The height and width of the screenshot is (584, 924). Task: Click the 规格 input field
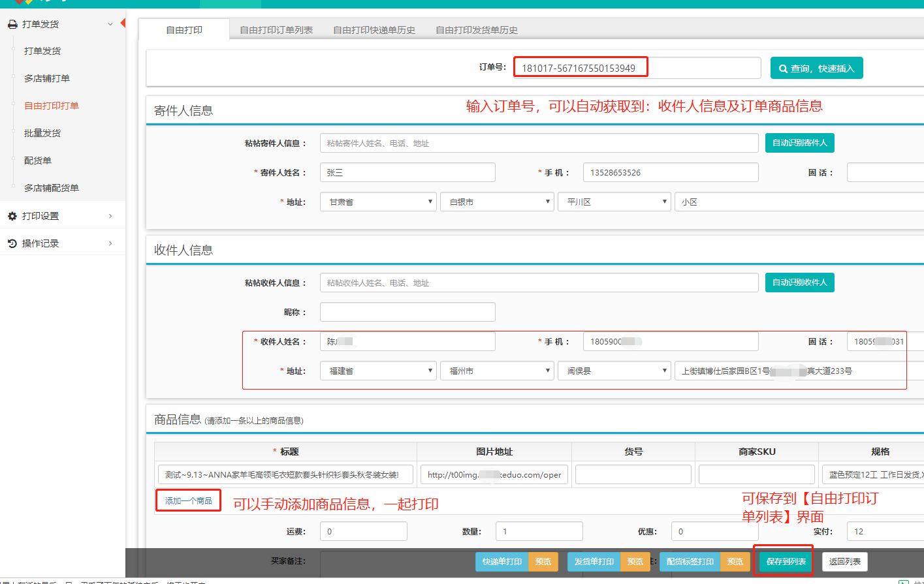(873, 474)
